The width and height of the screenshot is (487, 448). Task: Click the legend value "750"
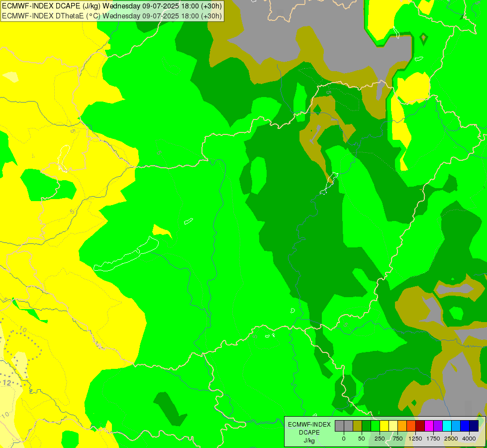397,439
